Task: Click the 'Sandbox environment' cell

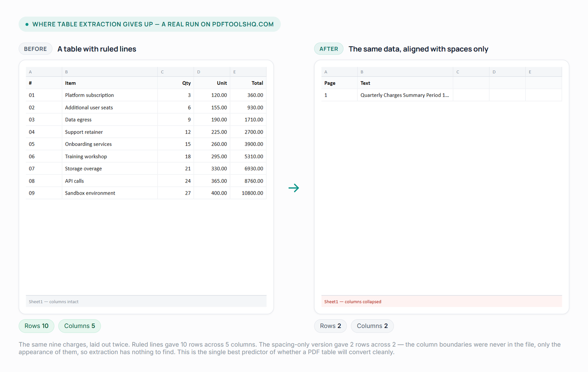Action: (110, 193)
